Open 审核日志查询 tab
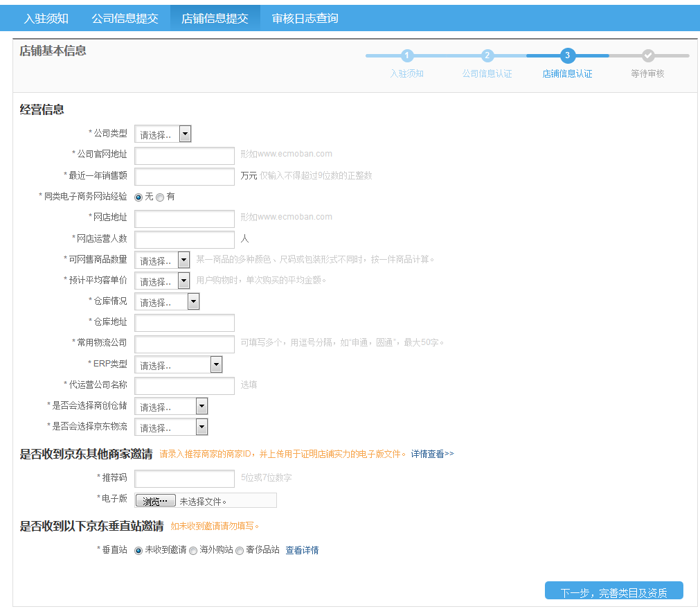700x609 pixels. (x=305, y=19)
